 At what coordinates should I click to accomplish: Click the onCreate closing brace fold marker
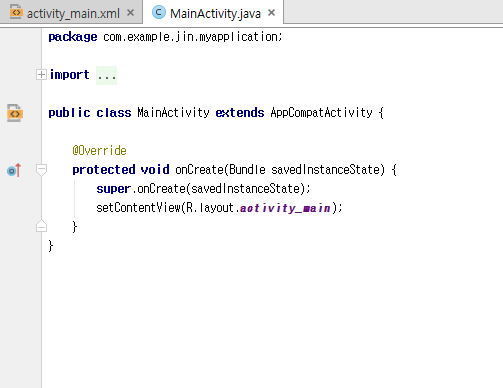(x=41, y=226)
